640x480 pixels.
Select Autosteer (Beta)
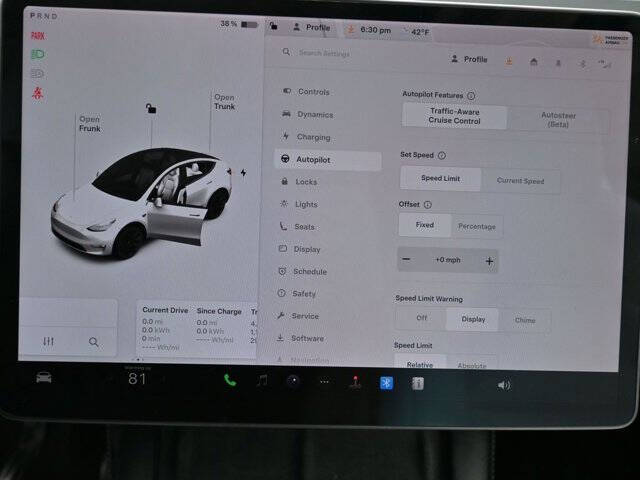coord(558,120)
